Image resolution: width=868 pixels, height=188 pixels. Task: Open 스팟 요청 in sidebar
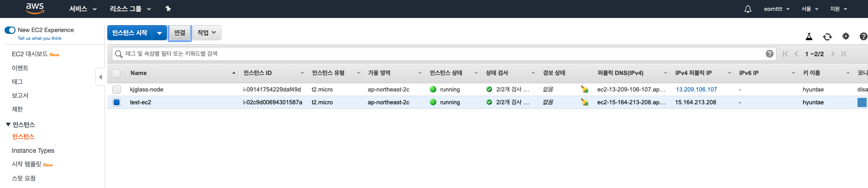24,178
